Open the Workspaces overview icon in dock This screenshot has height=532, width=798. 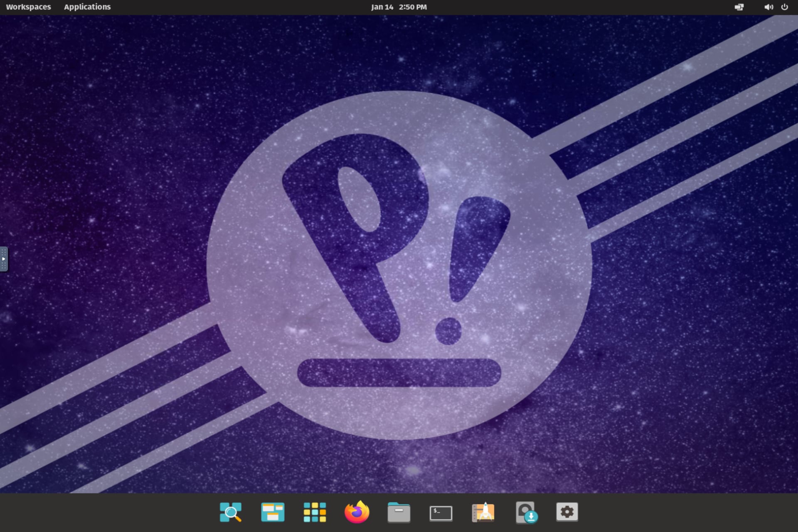pos(273,512)
